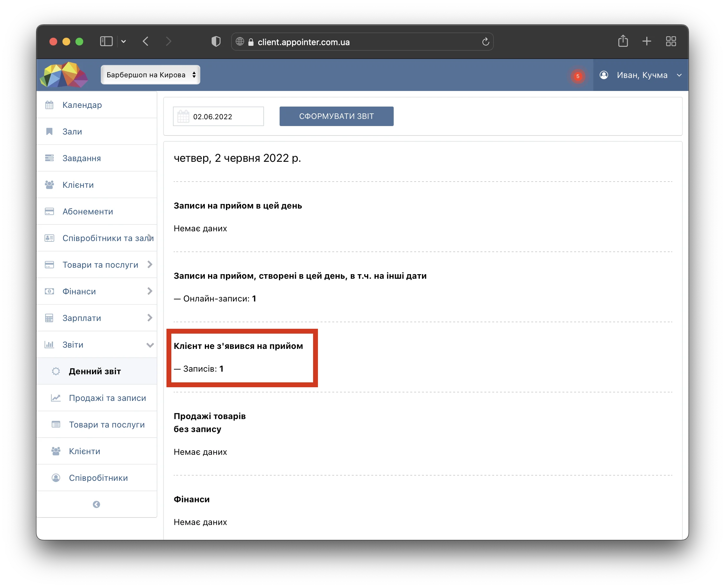Show the tab overview grid icon
The height and width of the screenshot is (588, 725).
pyautogui.click(x=671, y=41)
